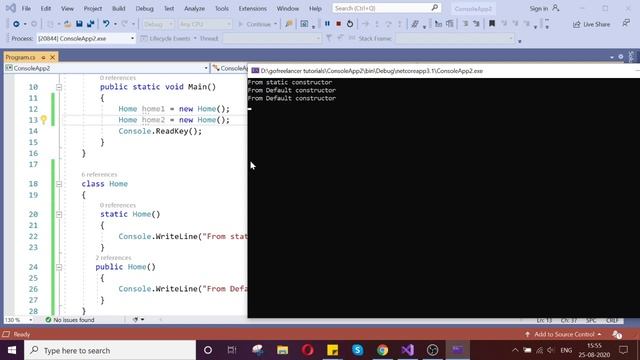
Task: Open the Debug menu
Action: (x=144, y=8)
